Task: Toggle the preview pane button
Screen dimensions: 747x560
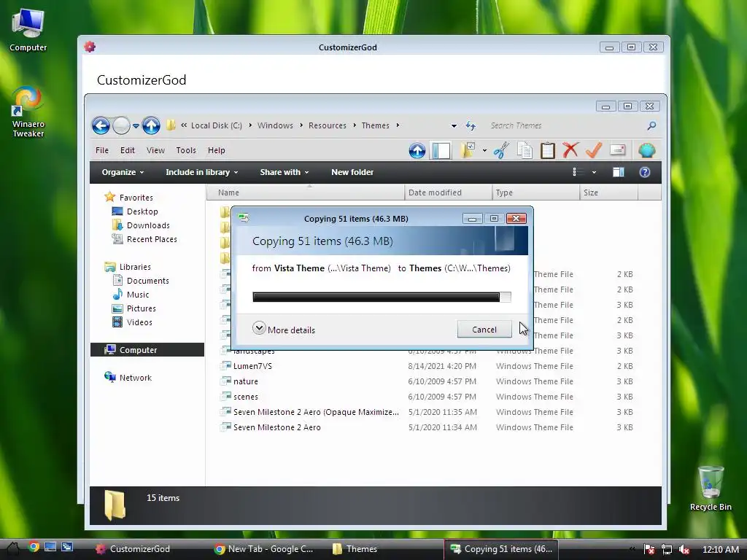Action: point(619,172)
